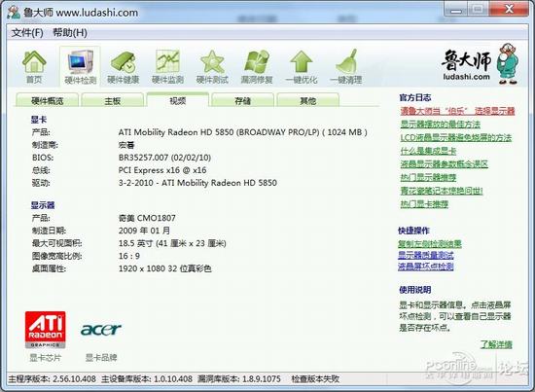Click the 显卡芯片 caption under ATI logo

click(45, 358)
